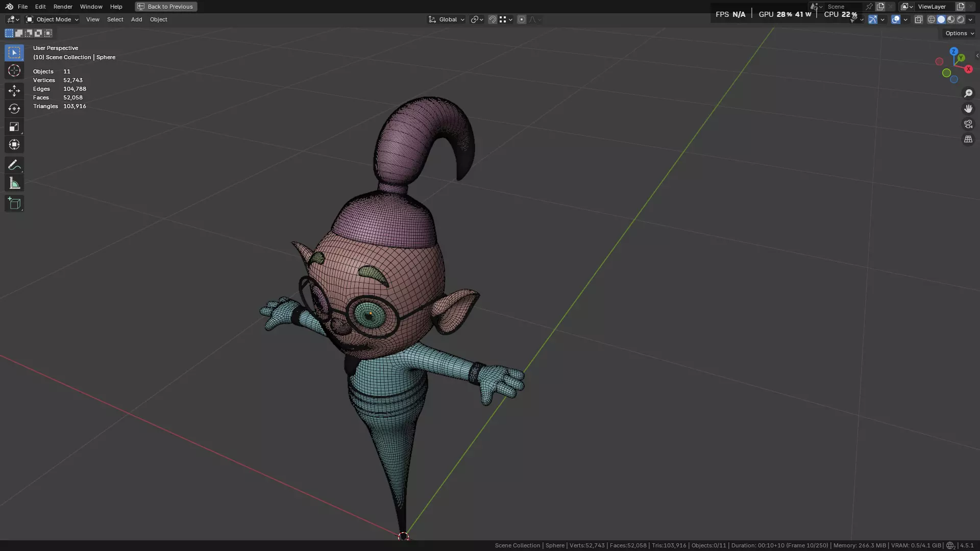Select the Move tool

(x=14, y=91)
